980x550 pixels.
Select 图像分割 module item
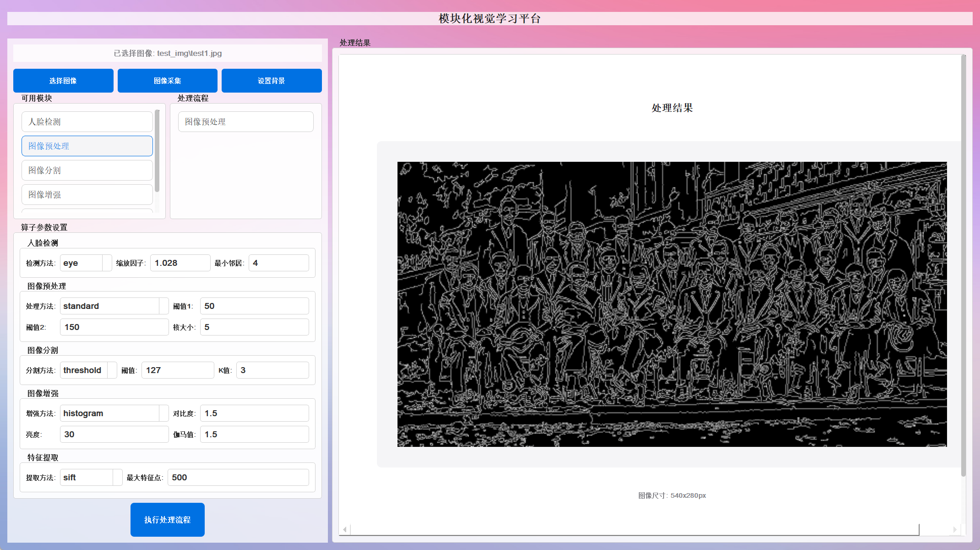click(x=87, y=170)
